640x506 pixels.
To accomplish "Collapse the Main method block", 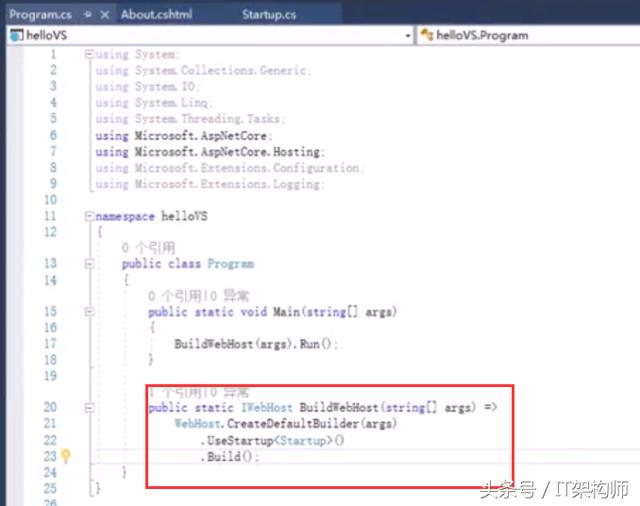I will (89, 312).
